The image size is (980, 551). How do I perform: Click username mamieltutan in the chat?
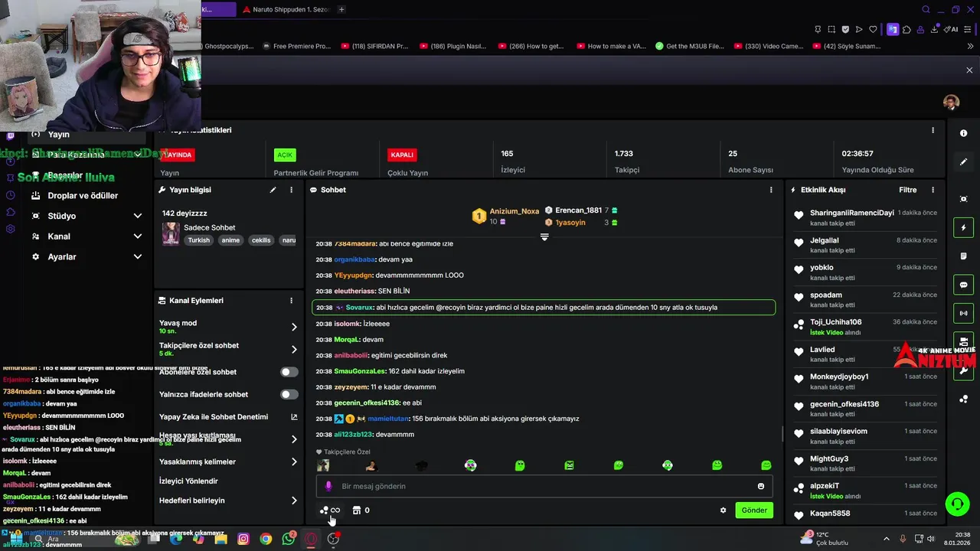pyautogui.click(x=390, y=419)
